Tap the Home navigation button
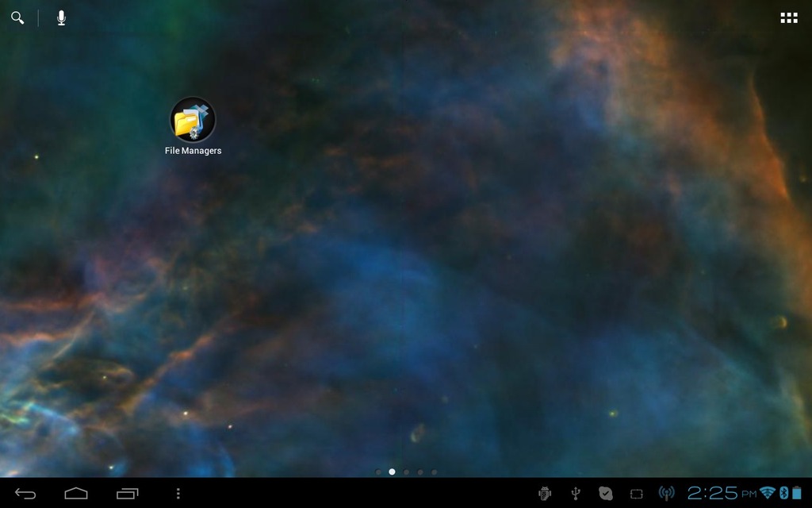Screen dimensions: 812x508 (76, 494)
